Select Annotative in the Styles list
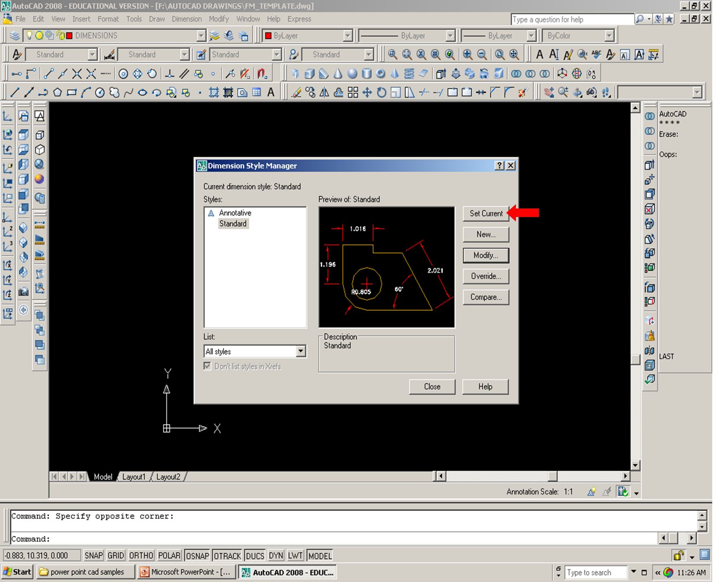The height and width of the screenshot is (582, 728). click(x=235, y=213)
